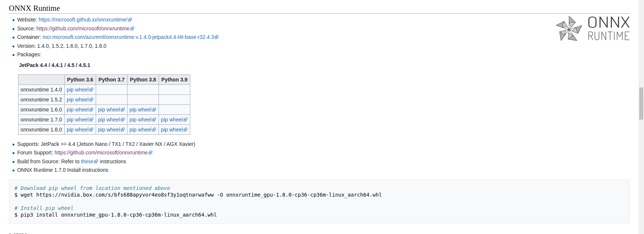
Task: Click external link icon on onnxruntime 1.4.0 pip wheel
Action: pos(91,90)
